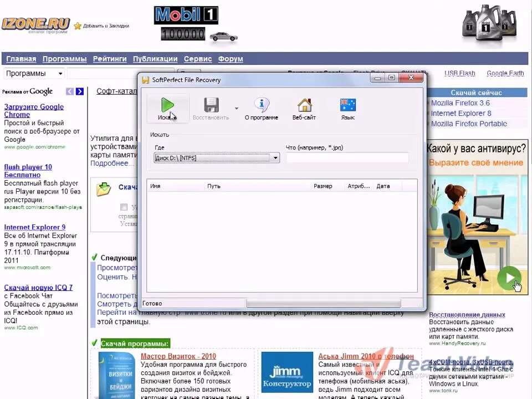
Task: Focus the Что file mask field
Action: 347,158
